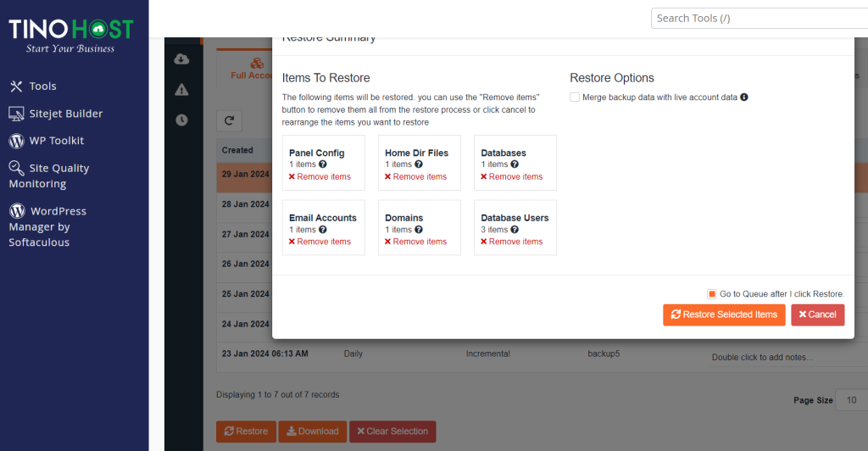Click the WP Toolkit WordPress icon
Image resolution: width=868 pixels, height=451 pixels.
pyautogui.click(x=17, y=141)
